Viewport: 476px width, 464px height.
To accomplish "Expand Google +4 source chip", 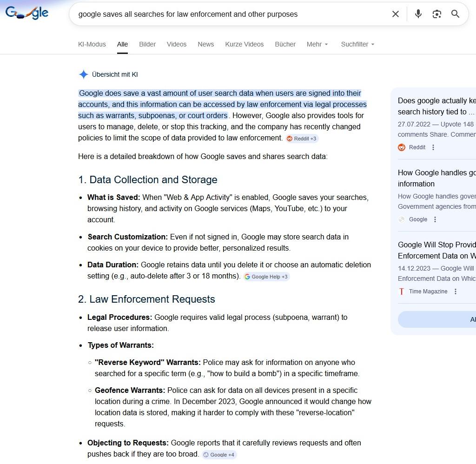I will (219, 455).
